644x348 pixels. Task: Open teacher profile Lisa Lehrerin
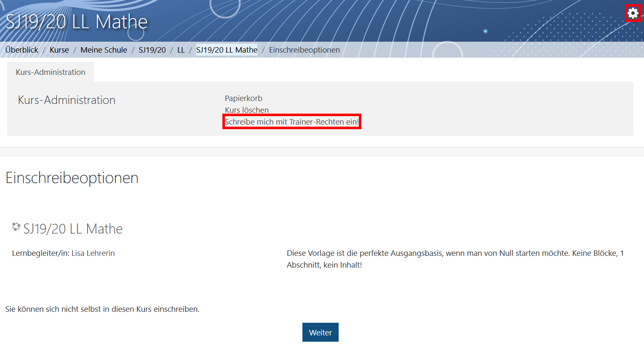[93, 253]
